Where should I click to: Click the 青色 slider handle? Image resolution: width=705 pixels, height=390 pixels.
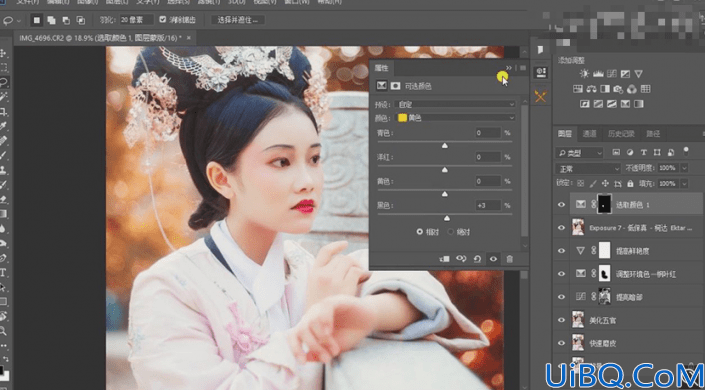pos(445,146)
